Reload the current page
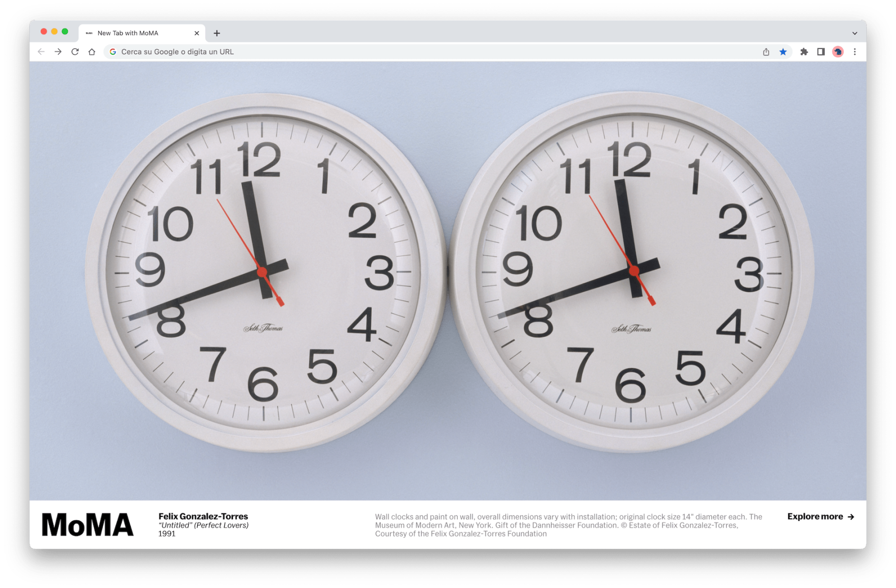This screenshot has height=588, width=896. (75, 52)
